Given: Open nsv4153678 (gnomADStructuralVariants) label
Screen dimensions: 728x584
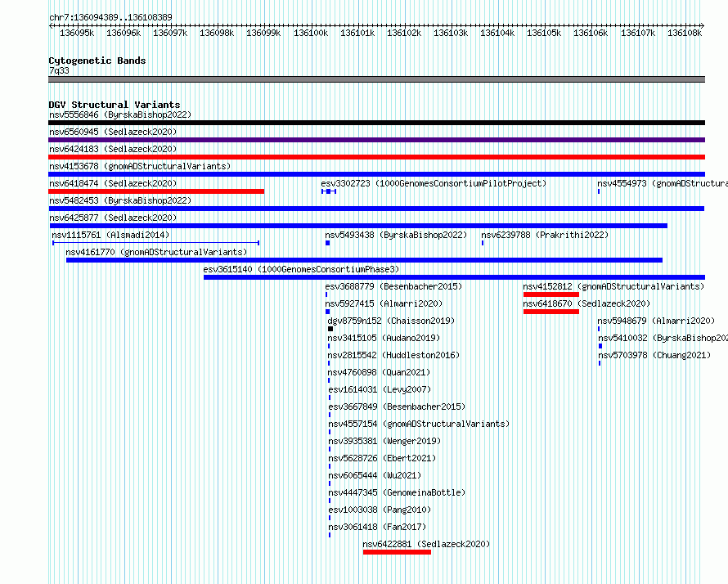Looking at the screenshot, I should pyautogui.click(x=140, y=166).
